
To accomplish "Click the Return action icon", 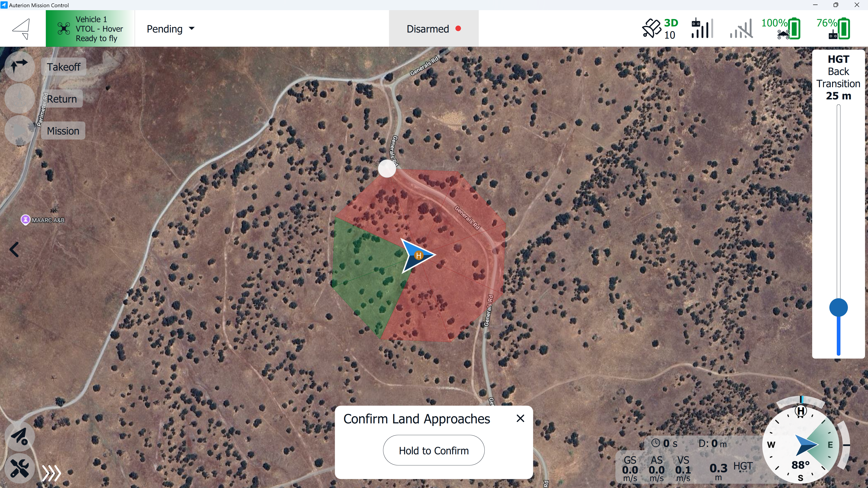I will tap(19, 98).
